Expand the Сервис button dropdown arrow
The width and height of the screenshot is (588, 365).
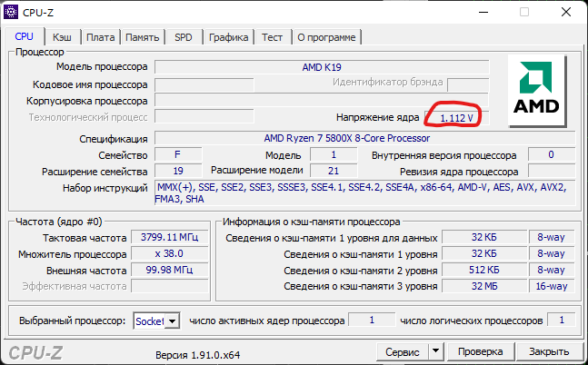pyautogui.click(x=435, y=351)
